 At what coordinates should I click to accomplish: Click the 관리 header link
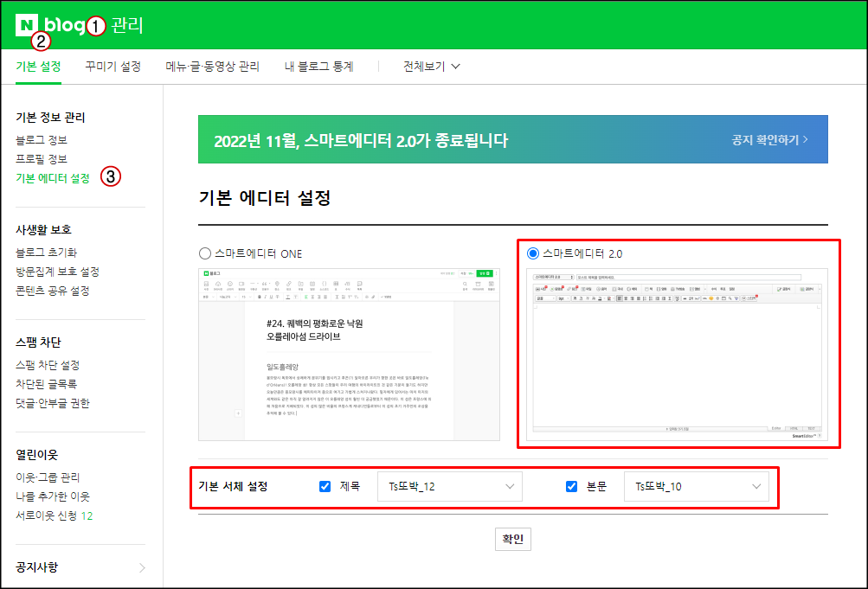126,25
